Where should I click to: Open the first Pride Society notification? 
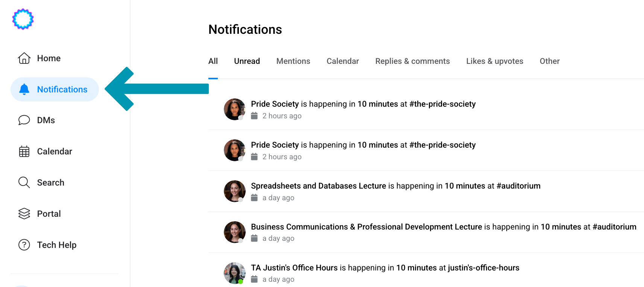(363, 104)
